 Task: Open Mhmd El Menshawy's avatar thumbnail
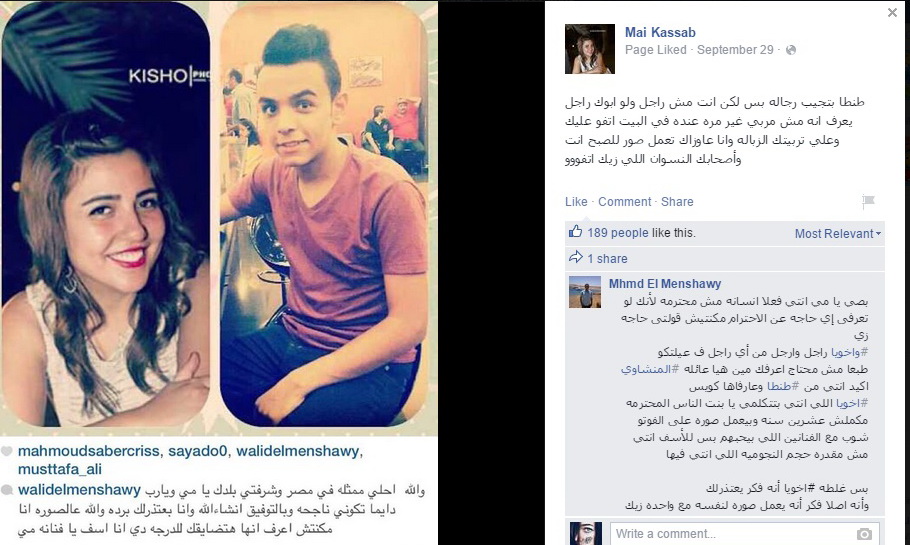[x=584, y=292]
